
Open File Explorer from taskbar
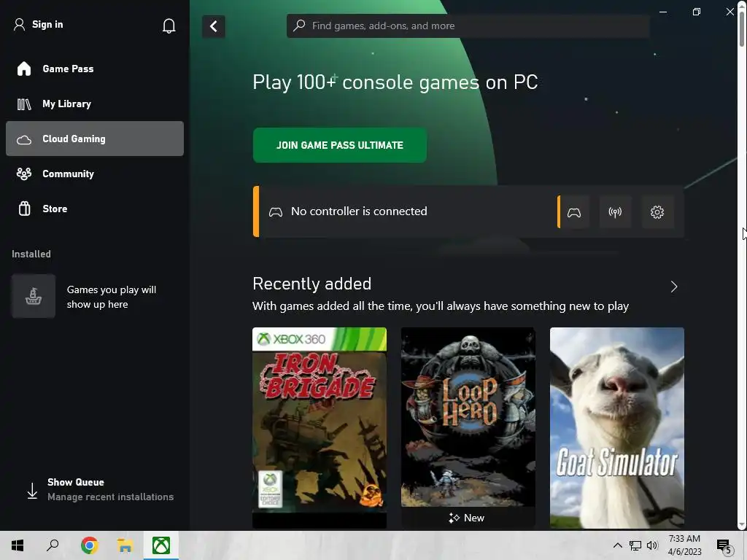pos(125,545)
